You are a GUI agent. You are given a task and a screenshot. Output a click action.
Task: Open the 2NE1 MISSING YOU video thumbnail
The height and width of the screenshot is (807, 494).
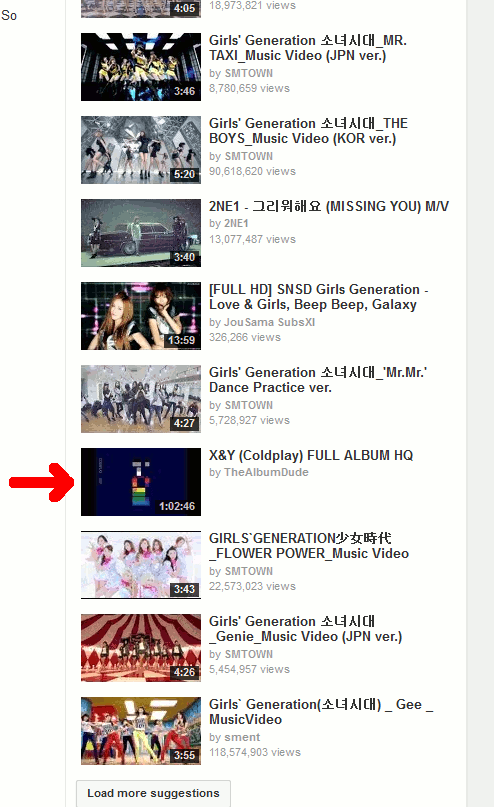[x=140, y=233]
